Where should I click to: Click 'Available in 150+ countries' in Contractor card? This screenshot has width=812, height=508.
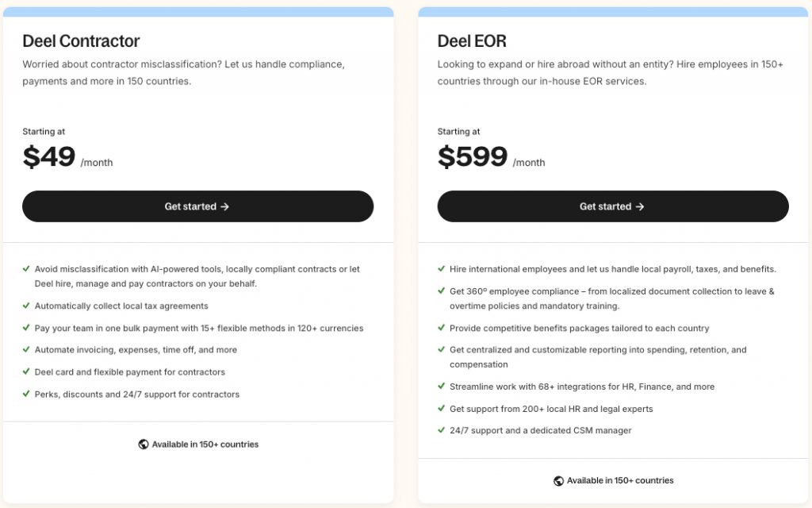pos(205,444)
